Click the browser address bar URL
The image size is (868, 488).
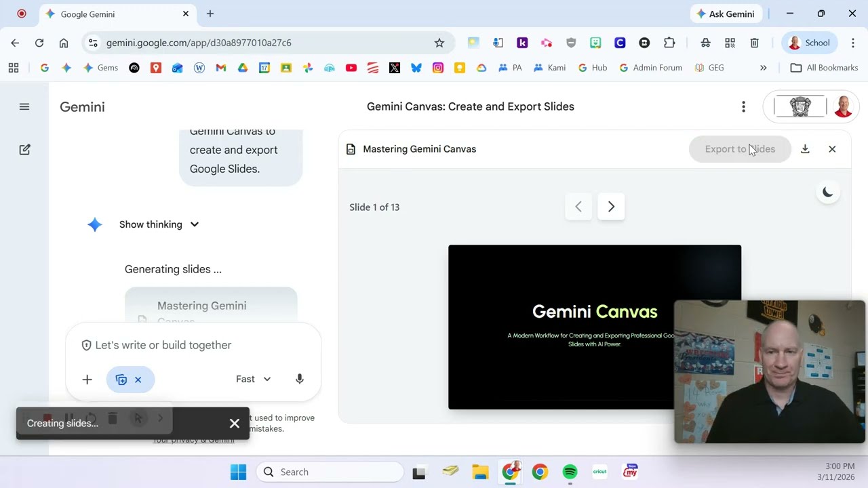coord(199,43)
